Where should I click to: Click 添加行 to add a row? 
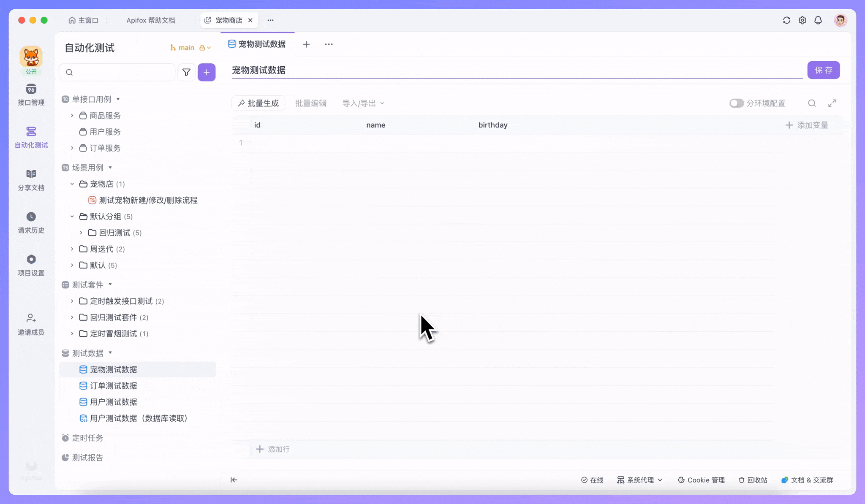pyautogui.click(x=273, y=449)
